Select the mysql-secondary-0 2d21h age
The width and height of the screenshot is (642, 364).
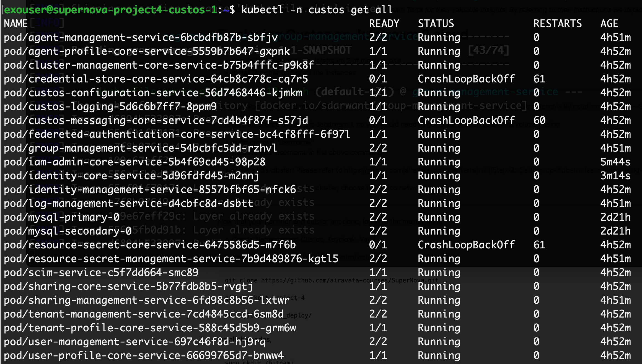coord(615,231)
